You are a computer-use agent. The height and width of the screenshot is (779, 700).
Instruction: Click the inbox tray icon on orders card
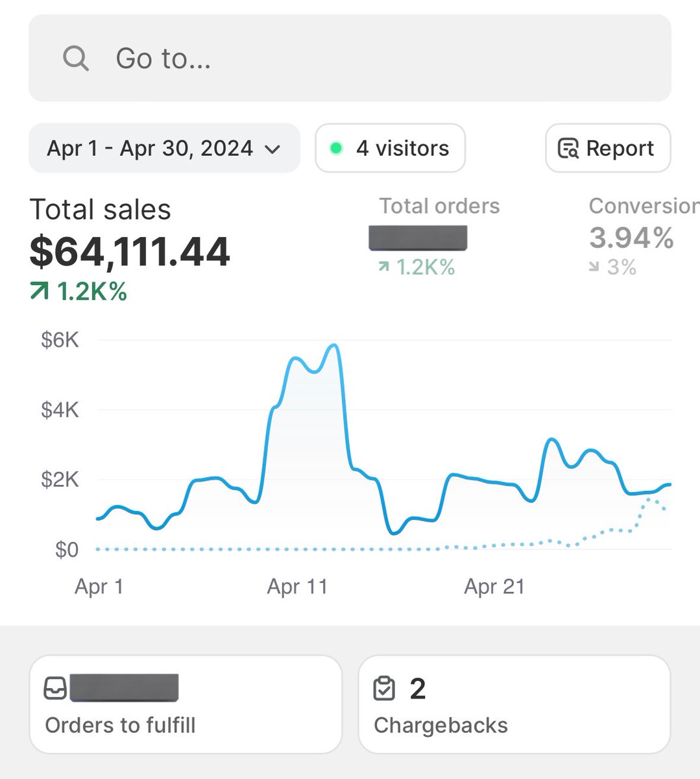(x=55, y=688)
